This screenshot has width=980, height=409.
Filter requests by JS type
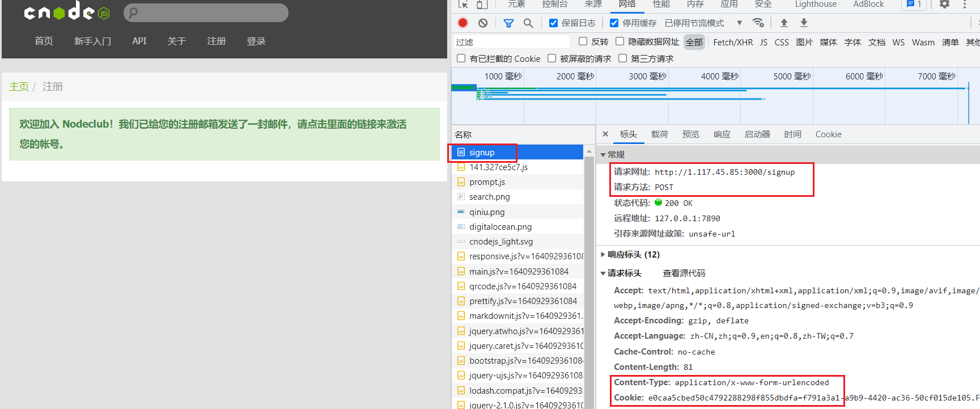(x=763, y=43)
